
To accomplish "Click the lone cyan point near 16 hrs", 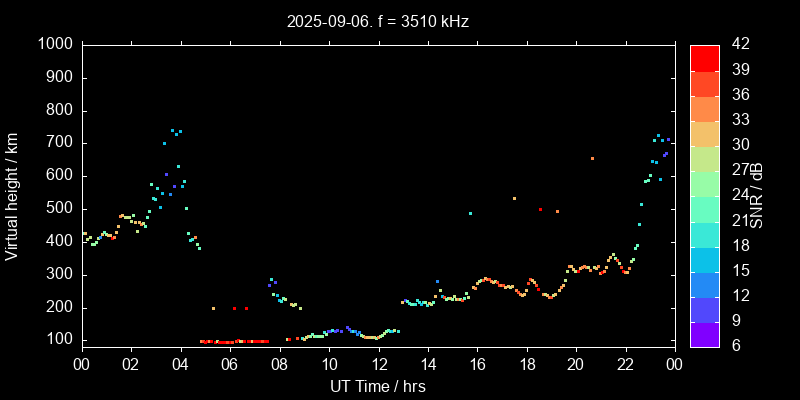I will tap(470, 213).
